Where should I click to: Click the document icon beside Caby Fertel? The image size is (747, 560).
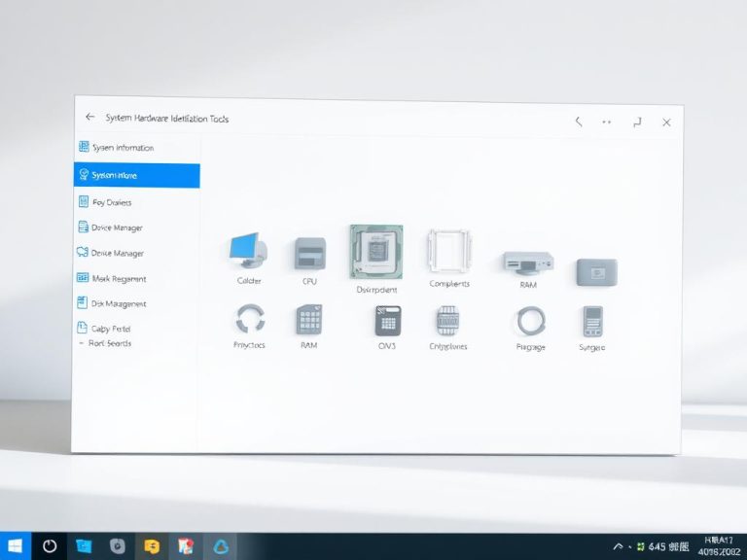(x=82, y=327)
